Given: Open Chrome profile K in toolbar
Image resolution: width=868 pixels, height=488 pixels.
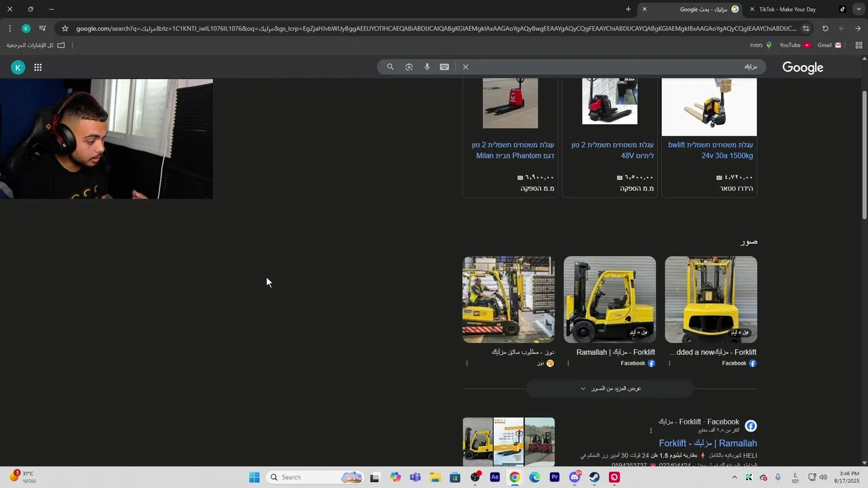Looking at the screenshot, I should [26, 28].
